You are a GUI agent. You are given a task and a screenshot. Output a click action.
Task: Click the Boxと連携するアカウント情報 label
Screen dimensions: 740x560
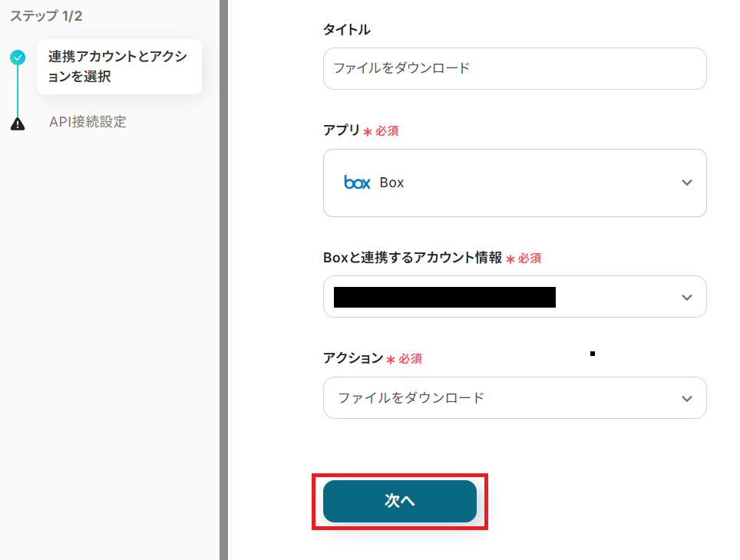click(413, 258)
